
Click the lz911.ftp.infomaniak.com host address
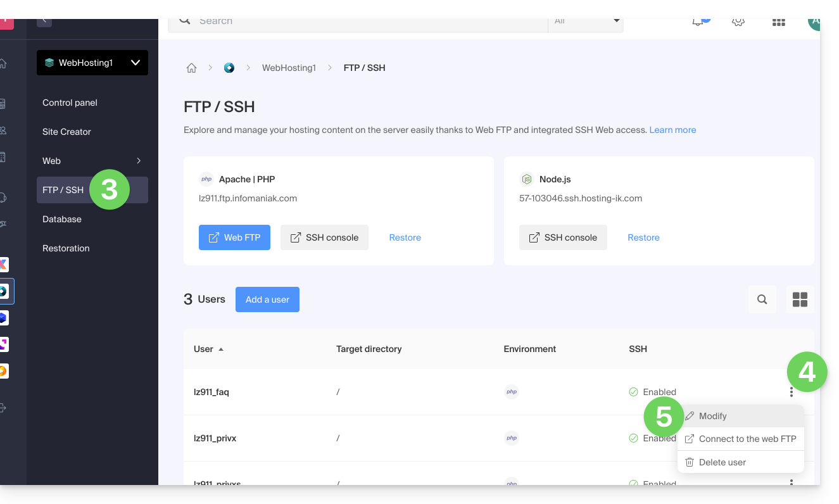[248, 198]
